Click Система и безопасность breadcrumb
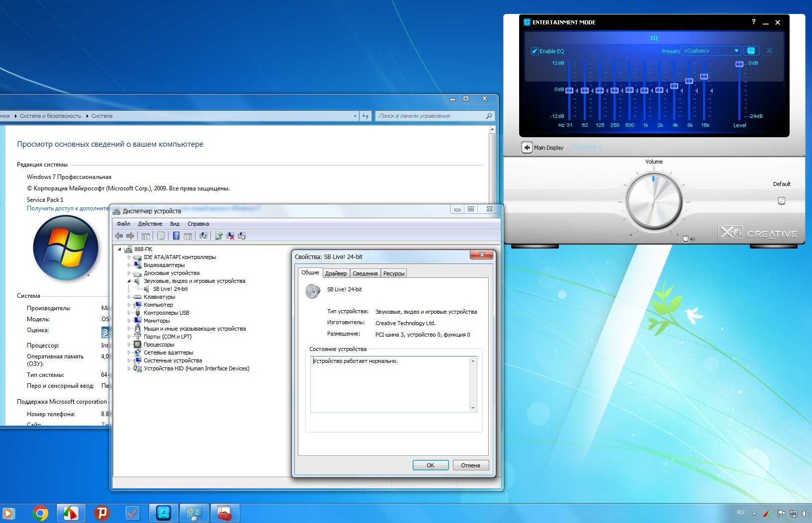812x523 pixels. 50,116
